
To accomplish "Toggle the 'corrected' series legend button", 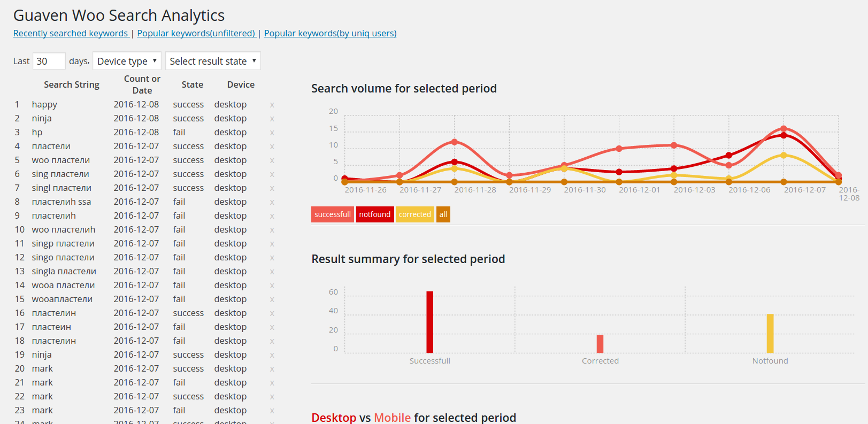I will (414, 214).
